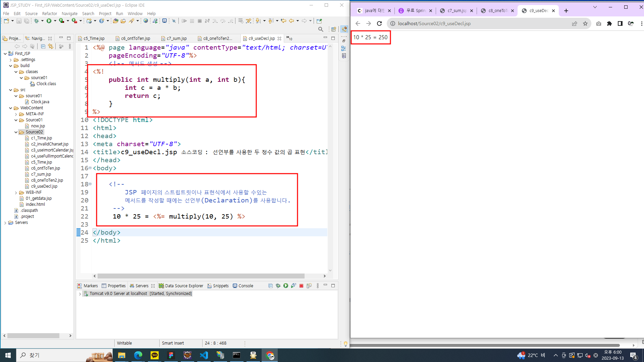Image resolution: width=644 pixels, height=362 pixels.
Task: Switch to the c7_sum.jsp editor tab
Action: pos(176,39)
